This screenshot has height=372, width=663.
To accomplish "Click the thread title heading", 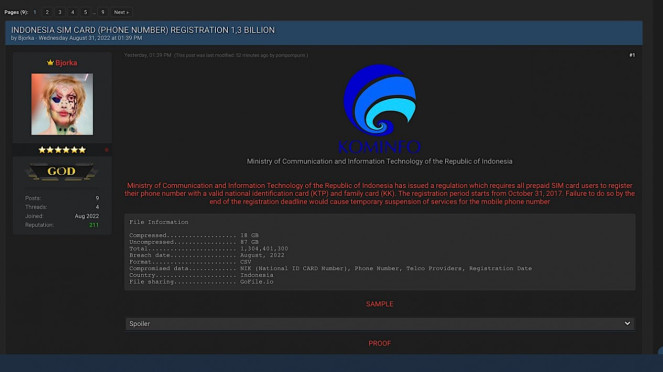I will [x=143, y=30].
